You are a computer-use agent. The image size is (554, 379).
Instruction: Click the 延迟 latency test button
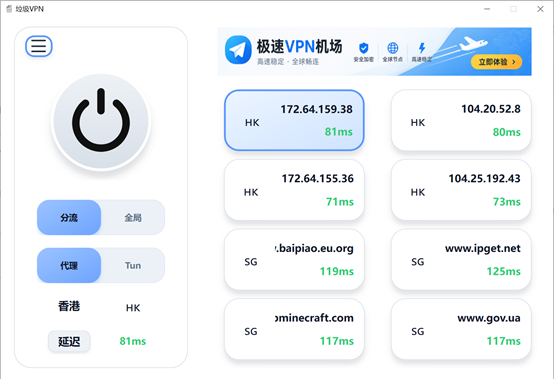[69, 342]
